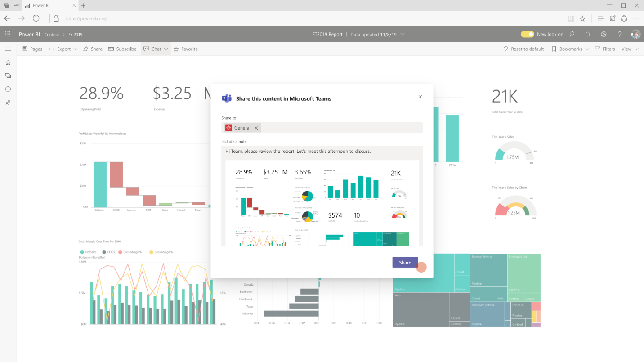The width and height of the screenshot is (644, 362).
Task: Open Apps icon in left navigation
Action: coord(8,76)
